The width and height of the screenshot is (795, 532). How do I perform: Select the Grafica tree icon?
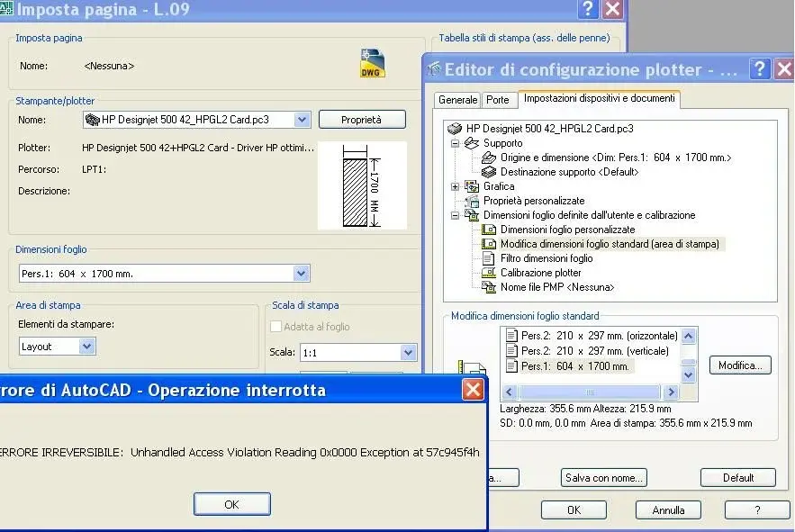click(x=472, y=186)
